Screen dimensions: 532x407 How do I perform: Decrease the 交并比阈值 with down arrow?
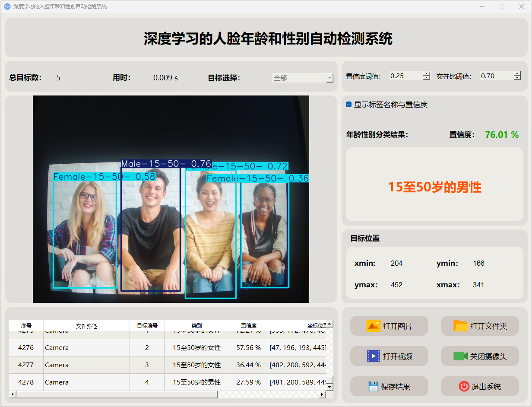(517, 78)
